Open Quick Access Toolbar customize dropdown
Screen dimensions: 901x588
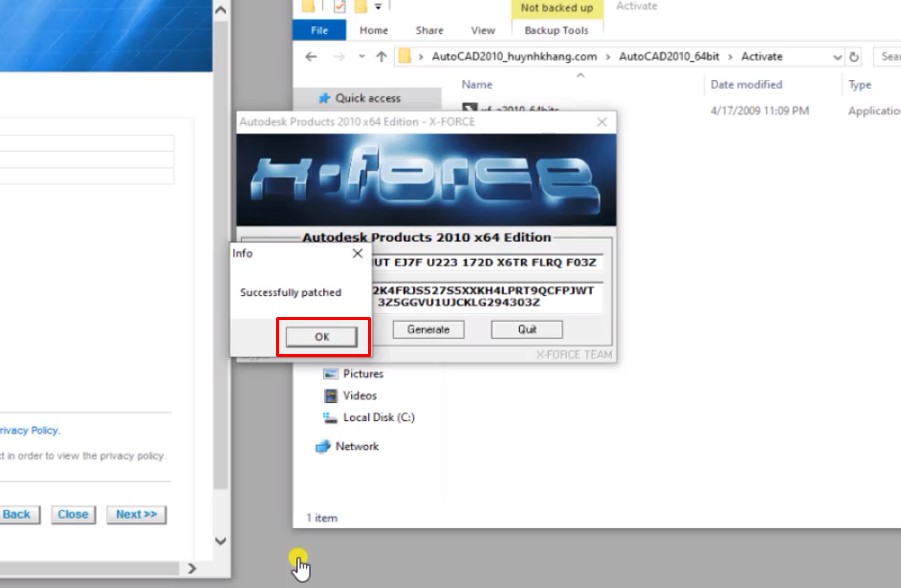point(379,7)
